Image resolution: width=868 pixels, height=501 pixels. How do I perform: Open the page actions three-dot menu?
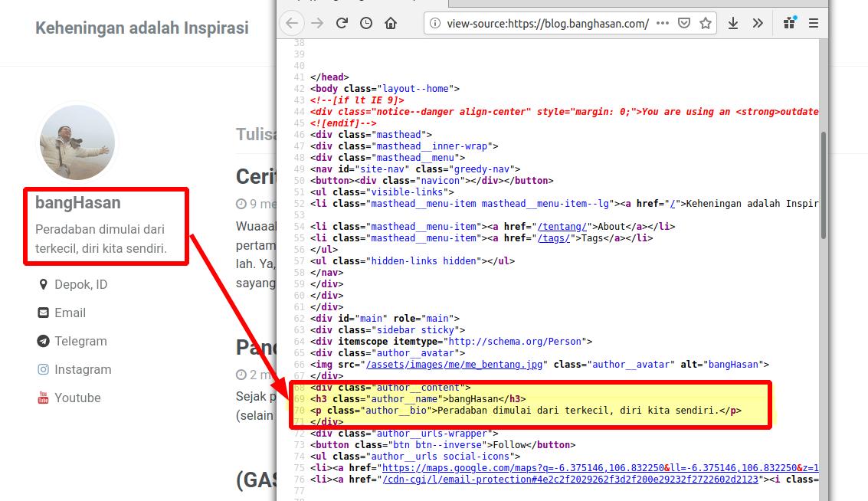tap(663, 23)
